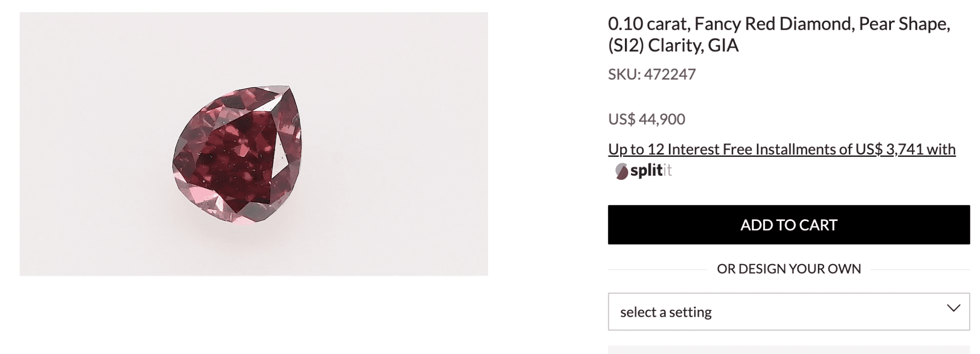This screenshot has width=980, height=354.
Task: Click the '(SI2) Clarity, GIA' title line
Action: [673, 45]
